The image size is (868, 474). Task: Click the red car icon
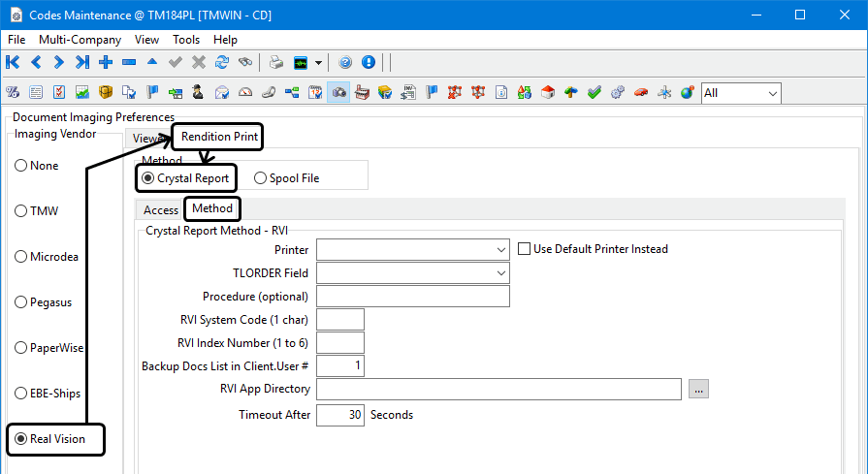[x=641, y=93]
